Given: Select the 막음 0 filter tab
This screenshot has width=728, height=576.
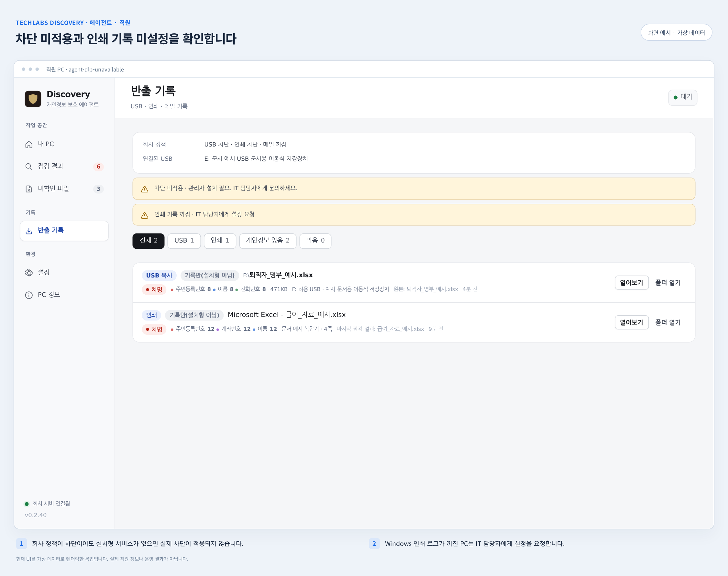Looking at the screenshot, I should pos(315,241).
